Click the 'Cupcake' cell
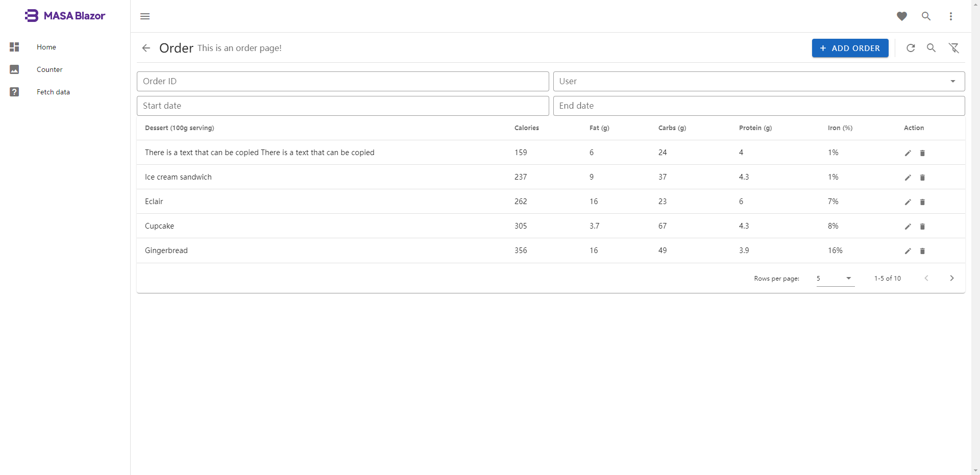This screenshot has height=475, width=980. pos(159,226)
